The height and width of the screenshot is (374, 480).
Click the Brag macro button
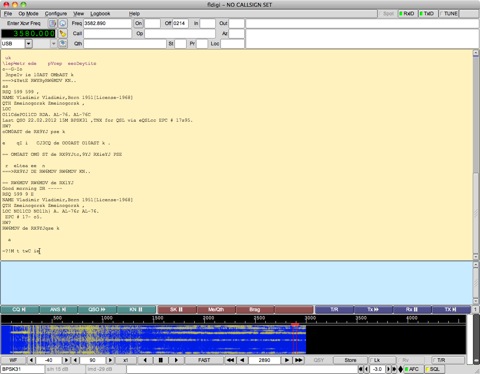255,310
